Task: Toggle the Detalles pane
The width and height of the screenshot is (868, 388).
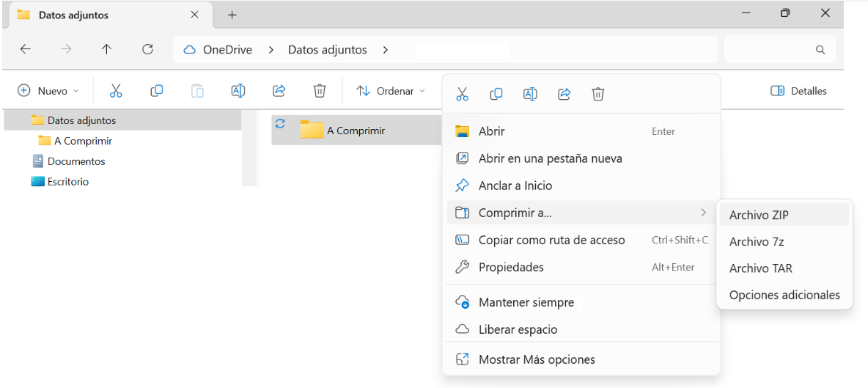Action: [798, 91]
